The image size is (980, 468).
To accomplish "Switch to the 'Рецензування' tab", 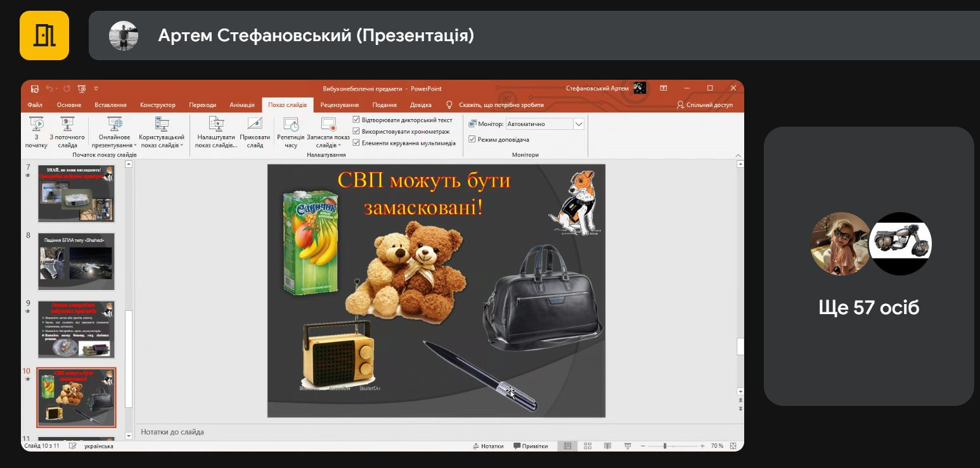I will click(x=340, y=105).
